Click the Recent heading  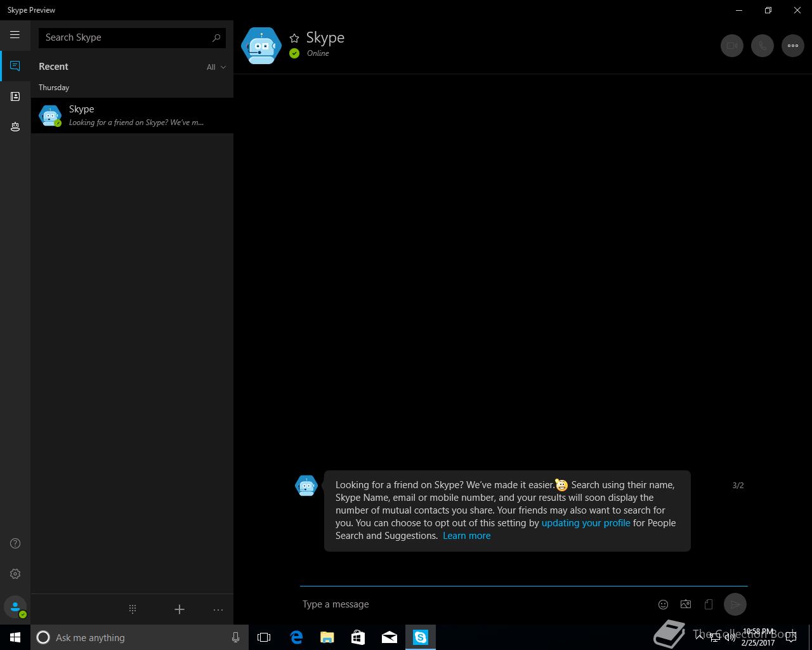pos(53,67)
